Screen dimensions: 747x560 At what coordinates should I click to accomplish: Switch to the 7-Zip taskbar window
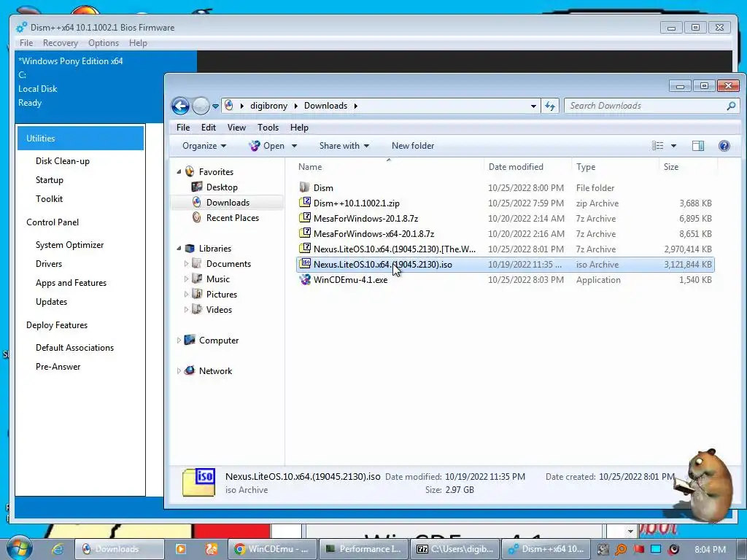click(455, 549)
